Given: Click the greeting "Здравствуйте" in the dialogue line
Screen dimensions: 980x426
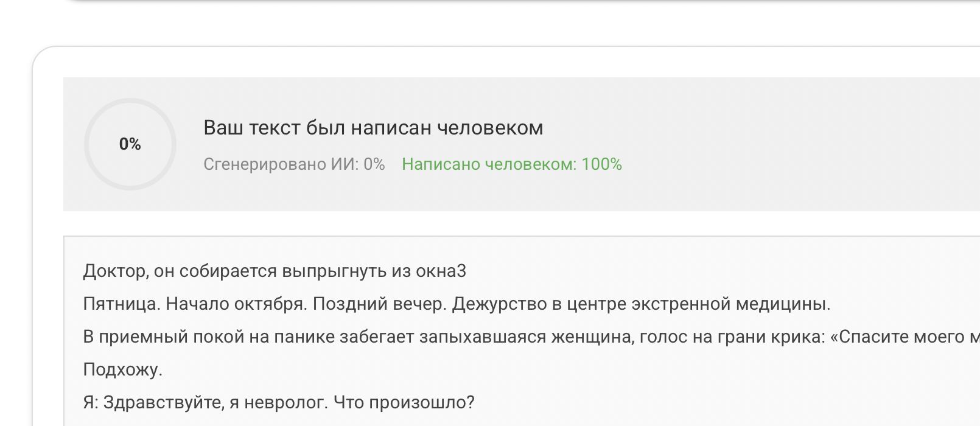Looking at the screenshot, I should point(161,402).
